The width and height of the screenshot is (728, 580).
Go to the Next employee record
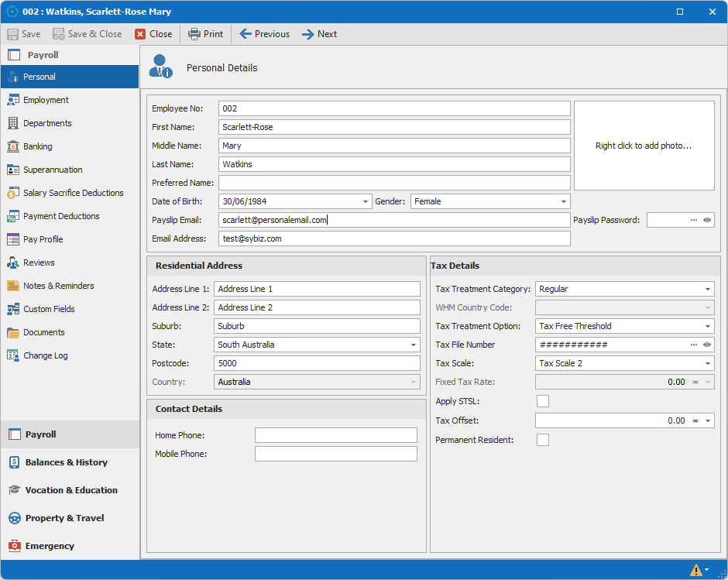click(319, 34)
